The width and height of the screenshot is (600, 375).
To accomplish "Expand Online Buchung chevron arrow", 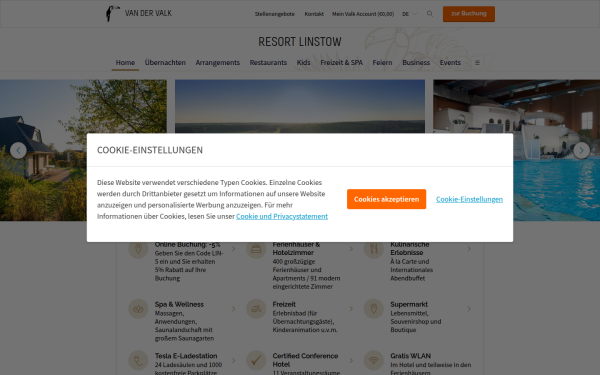I will (233, 249).
